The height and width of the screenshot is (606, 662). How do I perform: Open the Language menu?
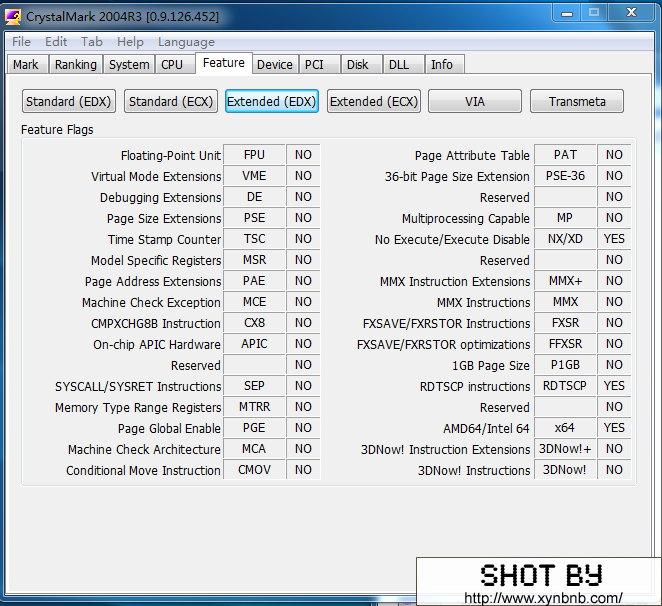(186, 42)
